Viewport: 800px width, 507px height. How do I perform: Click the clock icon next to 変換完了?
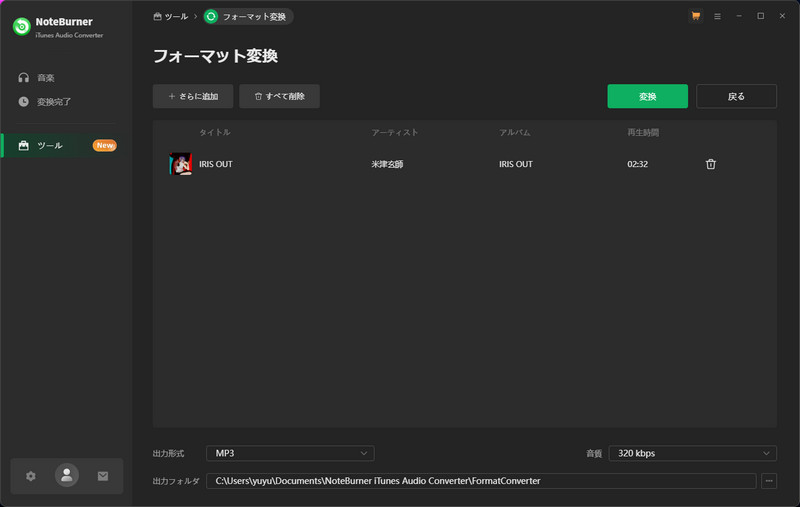pos(23,102)
